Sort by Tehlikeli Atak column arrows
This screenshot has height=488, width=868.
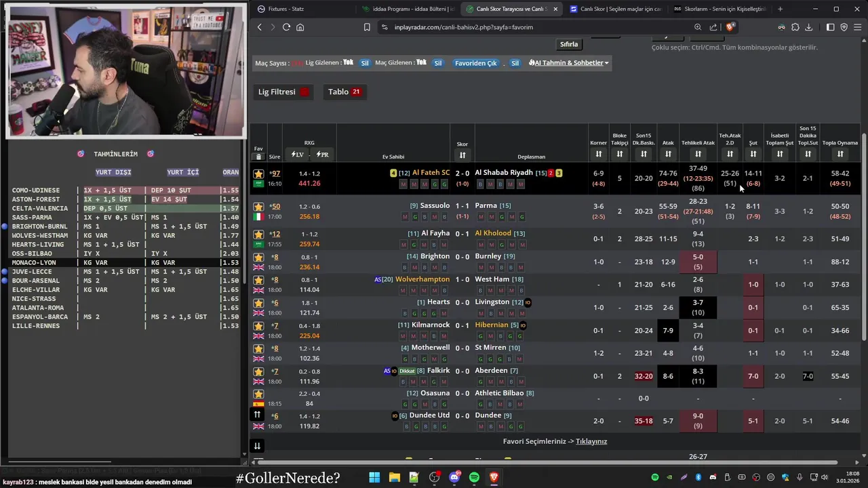(698, 155)
